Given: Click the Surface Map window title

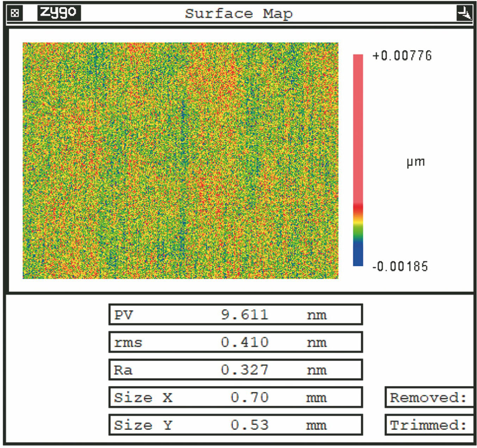Looking at the screenshot, I should coord(238,14).
